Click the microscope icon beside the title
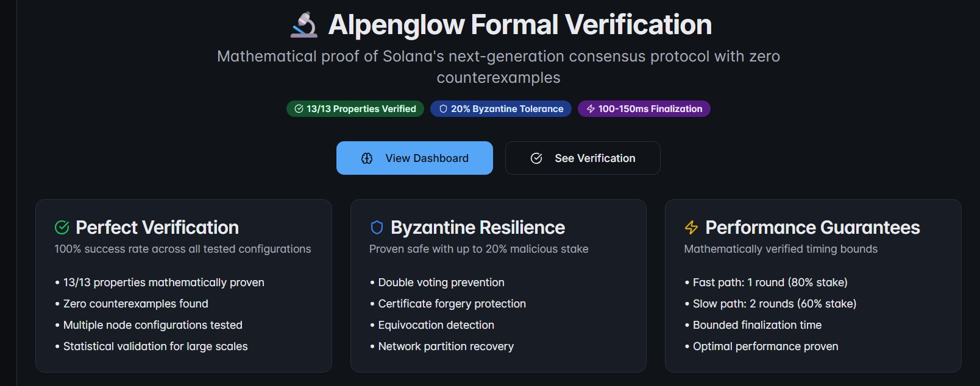 (x=304, y=23)
